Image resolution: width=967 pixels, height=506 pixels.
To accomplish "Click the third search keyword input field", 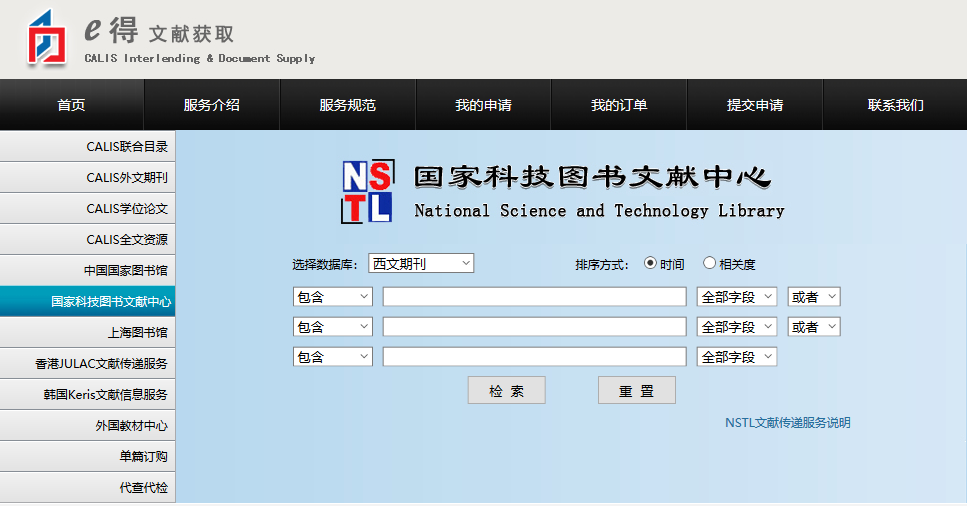I will (535, 357).
